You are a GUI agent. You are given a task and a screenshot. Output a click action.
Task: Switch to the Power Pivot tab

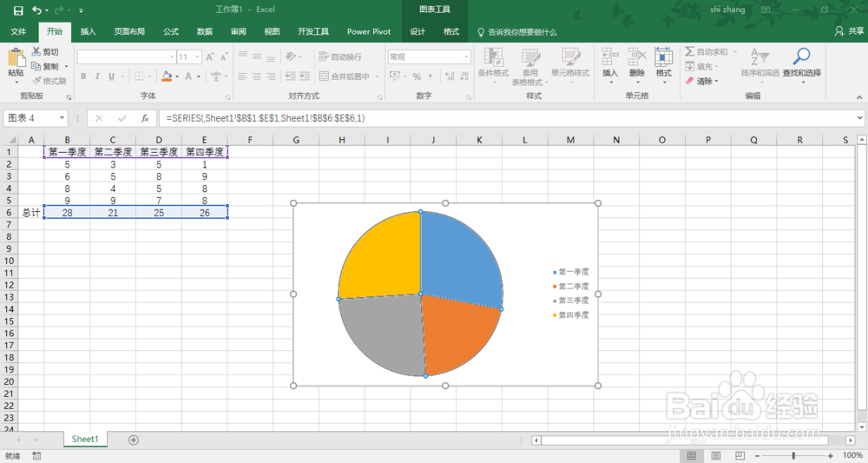[x=369, y=31]
